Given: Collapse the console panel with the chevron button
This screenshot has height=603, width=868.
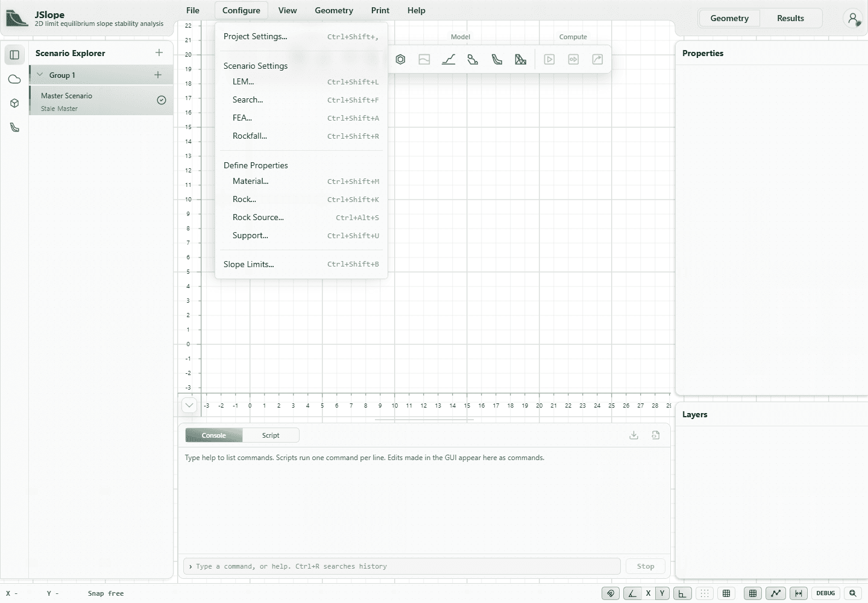Looking at the screenshot, I should [x=189, y=405].
